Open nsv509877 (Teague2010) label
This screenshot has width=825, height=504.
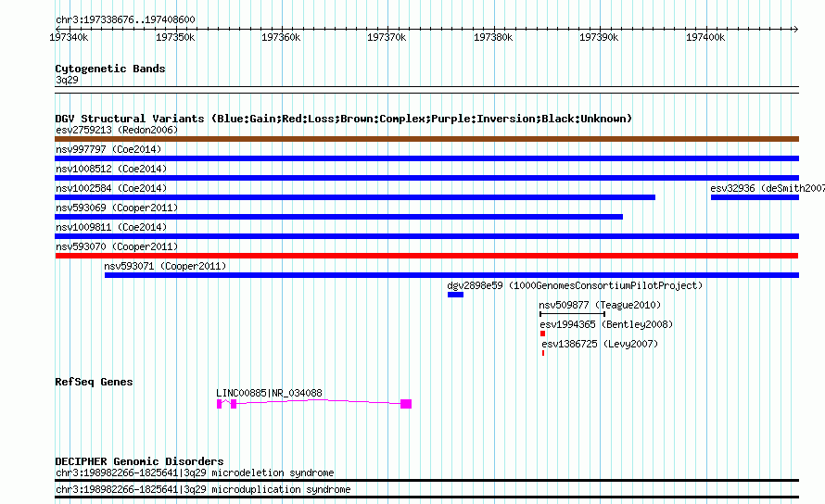[600, 305]
